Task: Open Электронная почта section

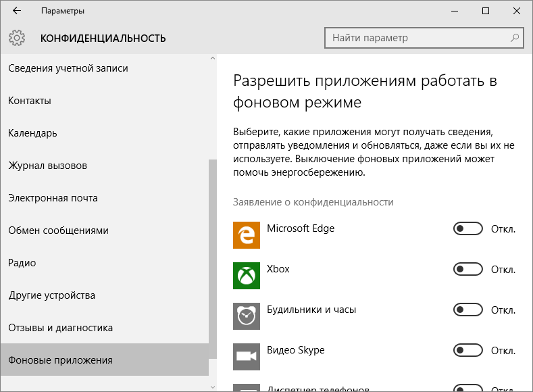Action: point(104,198)
